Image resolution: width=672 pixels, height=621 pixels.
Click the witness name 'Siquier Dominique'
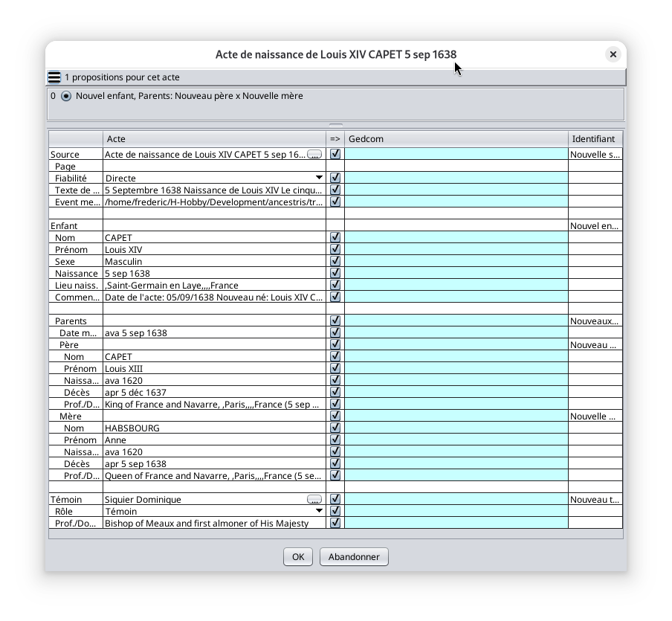[x=143, y=500]
